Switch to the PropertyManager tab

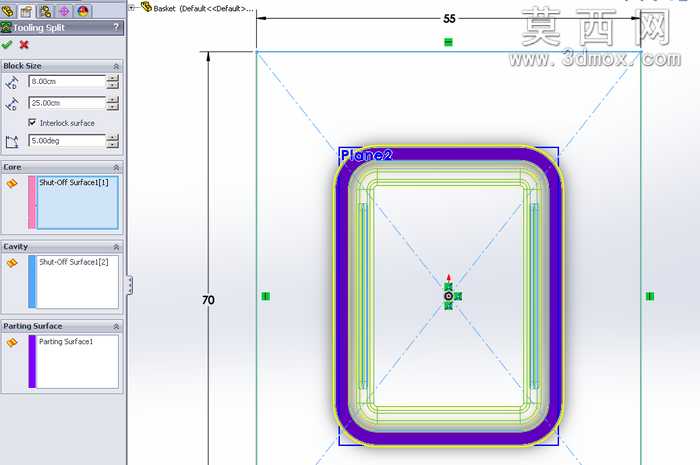27,11
